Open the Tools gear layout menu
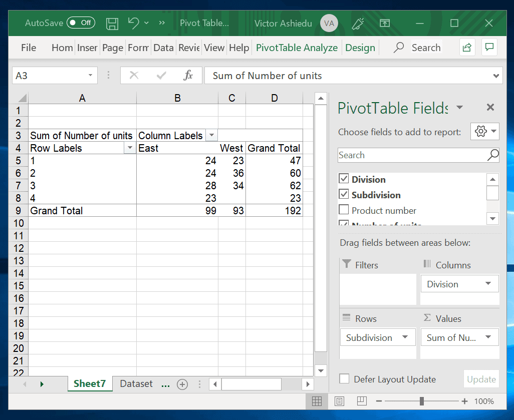Viewport: 514px width, 420px height. pos(484,131)
